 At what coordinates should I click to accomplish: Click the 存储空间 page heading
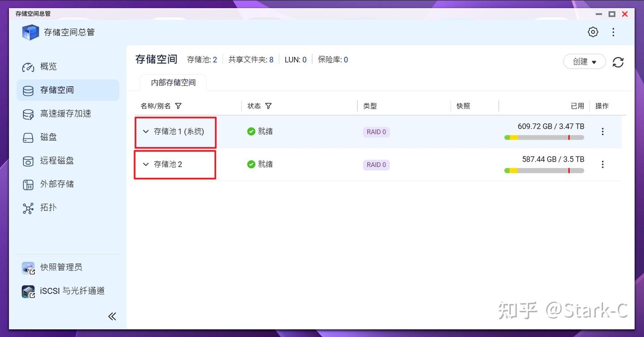(157, 59)
